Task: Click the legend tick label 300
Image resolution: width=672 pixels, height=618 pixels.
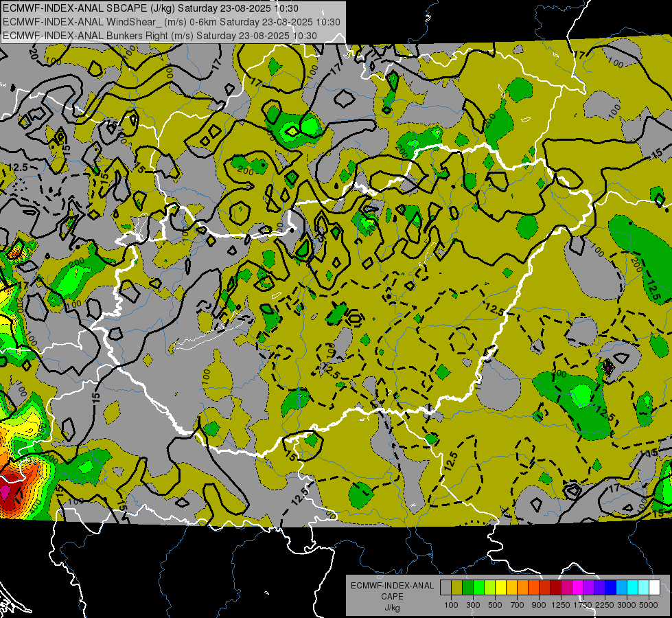Action: tap(473, 605)
